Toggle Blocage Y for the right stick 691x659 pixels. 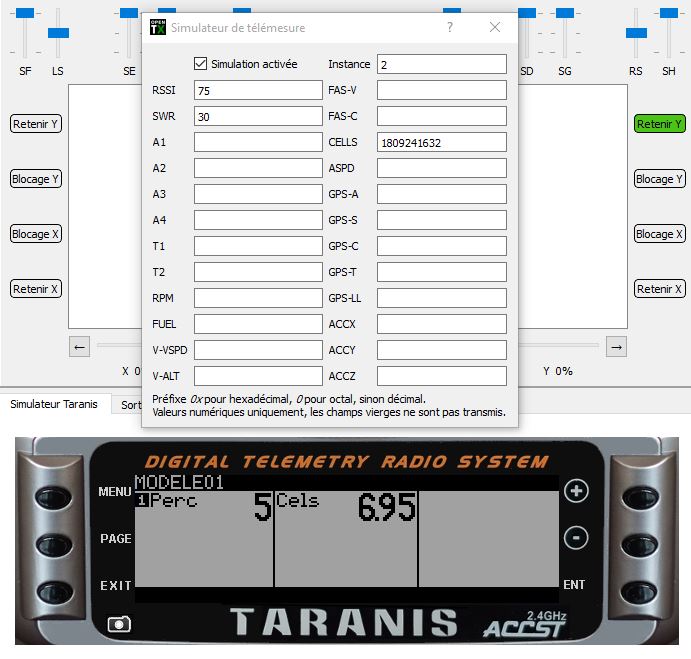click(659, 179)
